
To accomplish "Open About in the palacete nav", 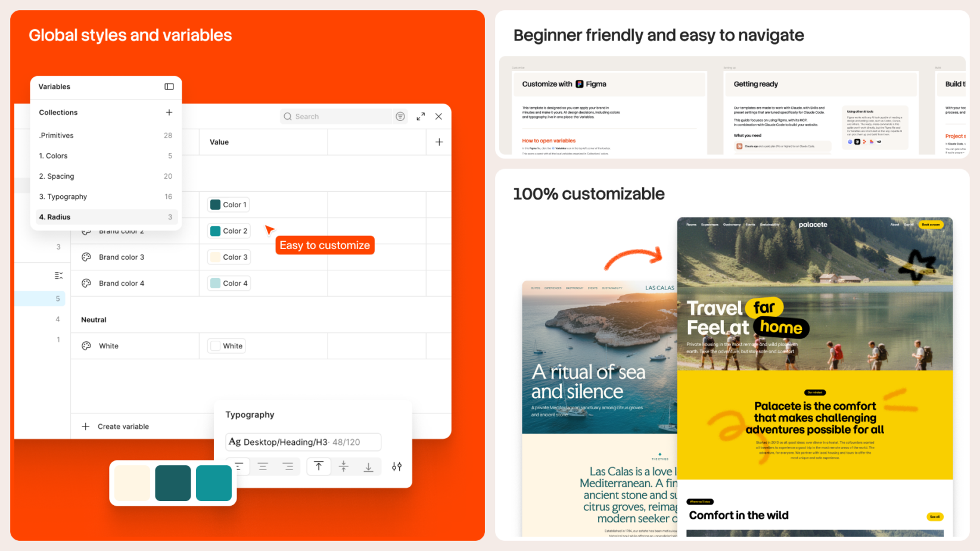I will 895,225.
